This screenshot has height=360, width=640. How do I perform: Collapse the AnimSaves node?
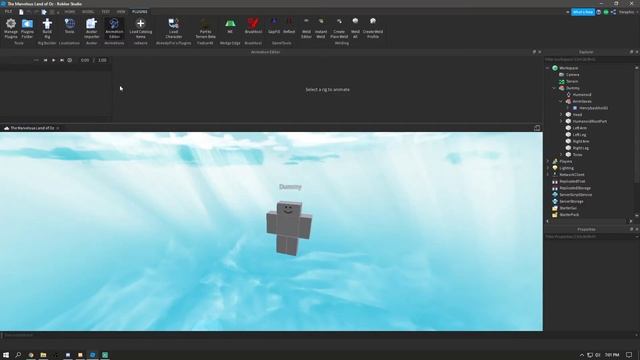click(x=561, y=101)
